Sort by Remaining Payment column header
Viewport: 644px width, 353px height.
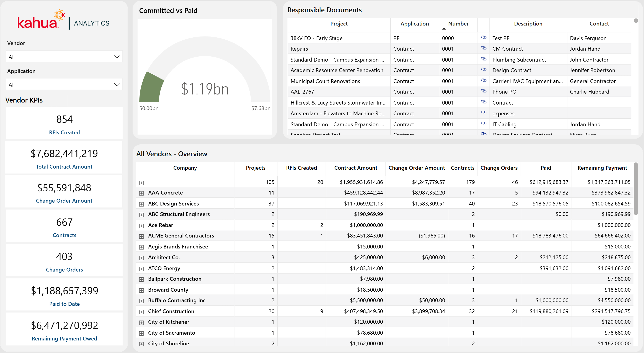click(x=602, y=168)
